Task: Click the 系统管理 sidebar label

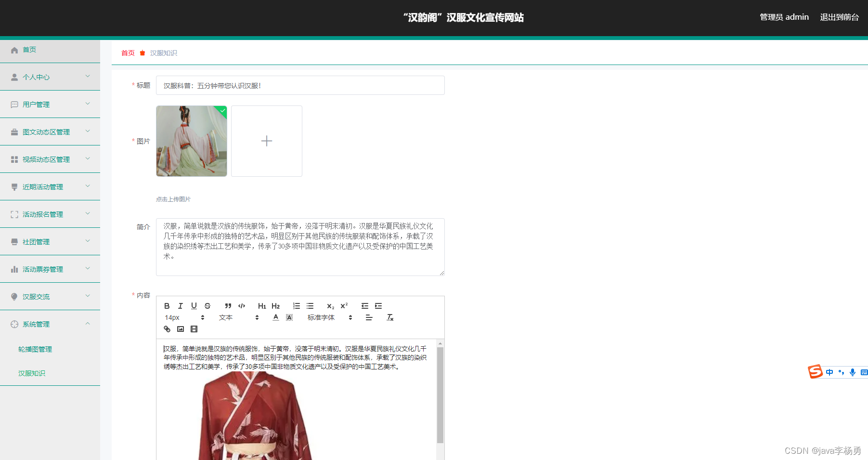Action: [36, 324]
